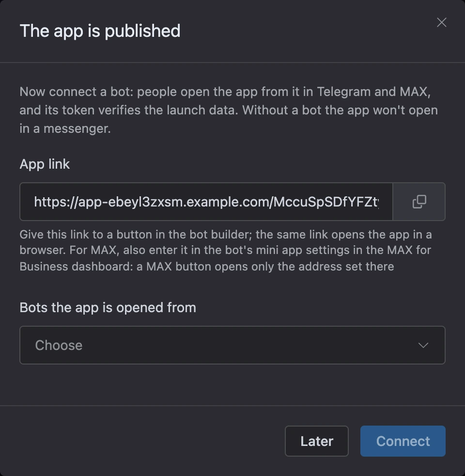
Task: Click the 'Now connect a bot' description paragraph
Action: 229,110
